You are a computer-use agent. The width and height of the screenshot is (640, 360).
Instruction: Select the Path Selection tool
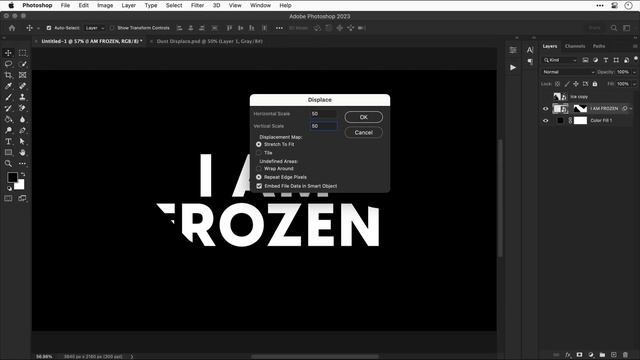[22, 141]
